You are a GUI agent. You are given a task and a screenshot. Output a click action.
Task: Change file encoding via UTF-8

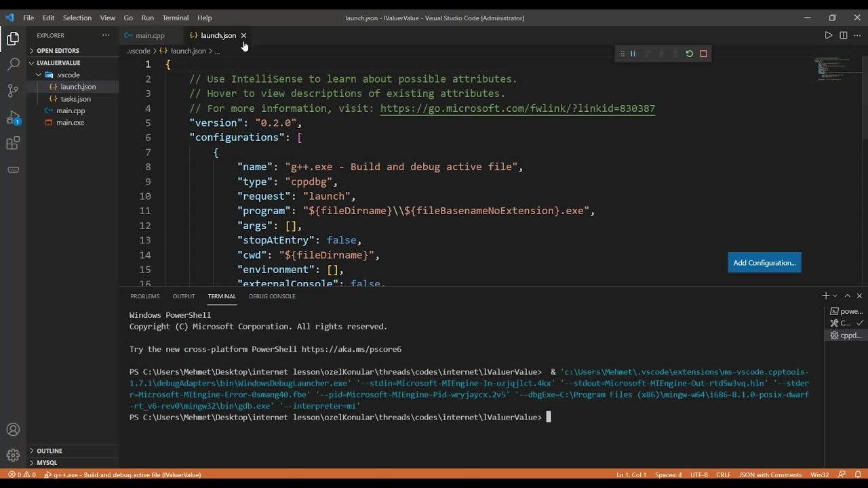[699, 474]
